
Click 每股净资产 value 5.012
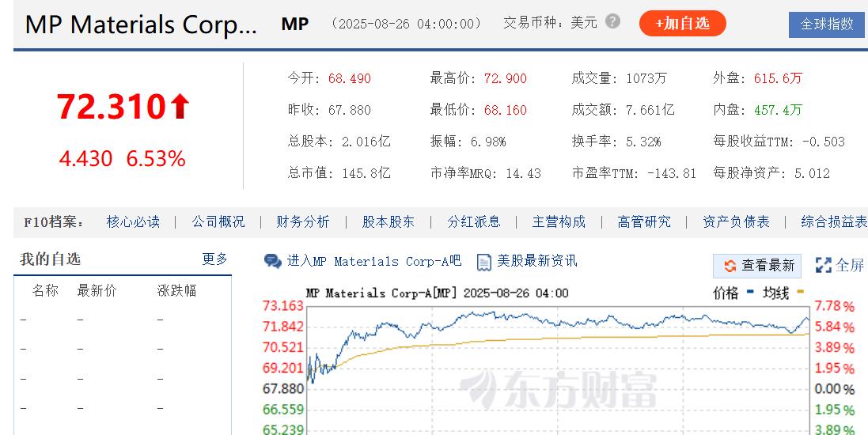point(812,173)
